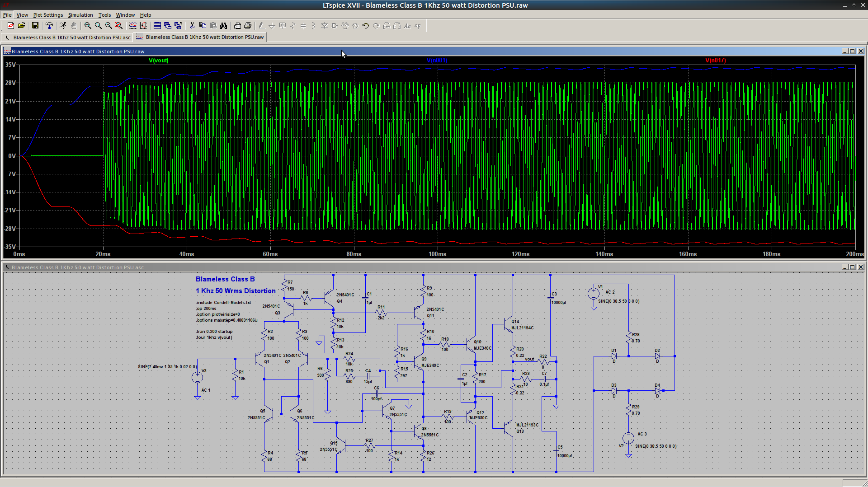This screenshot has height=487, width=868.
Task: Open the Help menu
Action: (x=146, y=15)
